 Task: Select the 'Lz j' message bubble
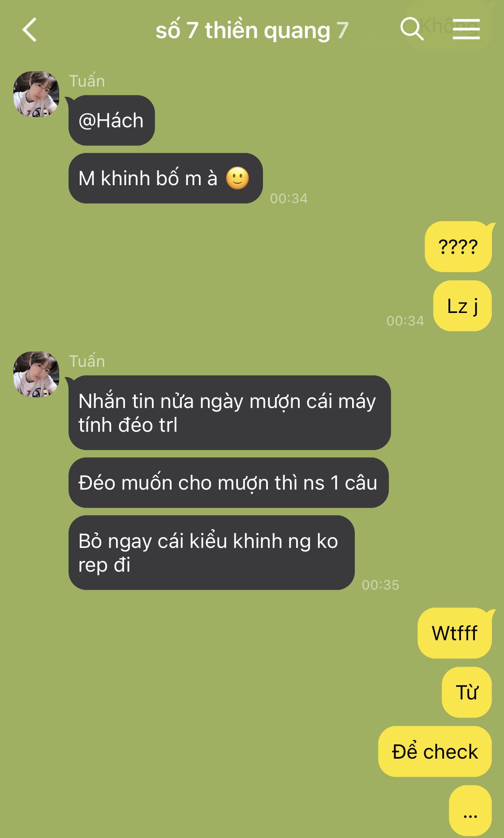pos(462,306)
